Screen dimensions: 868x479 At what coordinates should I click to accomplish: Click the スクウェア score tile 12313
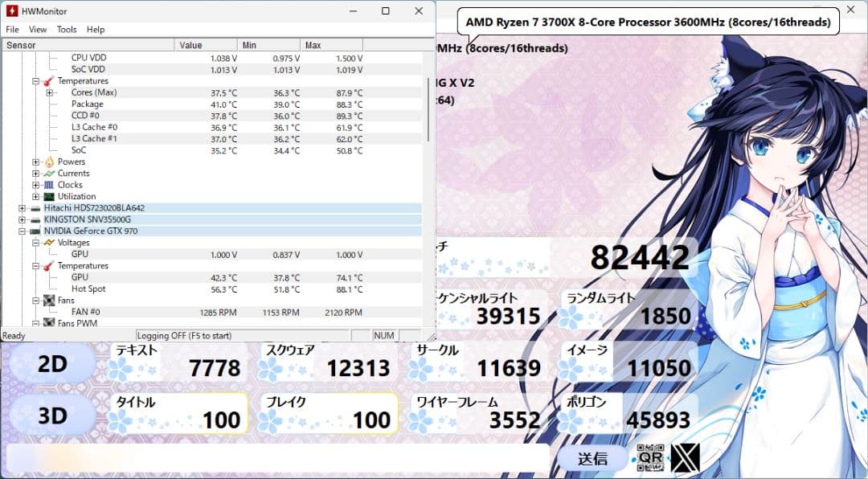click(326, 362)
